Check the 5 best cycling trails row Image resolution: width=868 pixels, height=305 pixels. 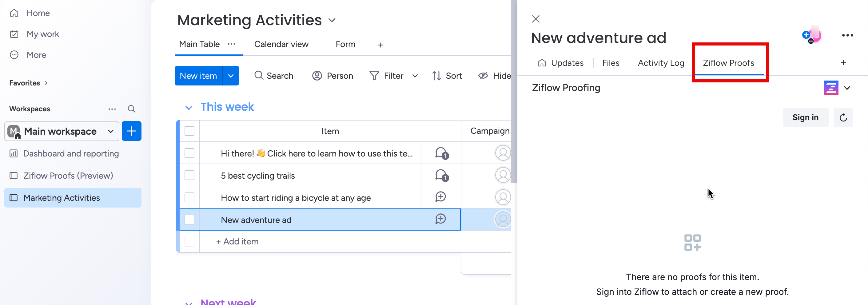tap(190, 175)
